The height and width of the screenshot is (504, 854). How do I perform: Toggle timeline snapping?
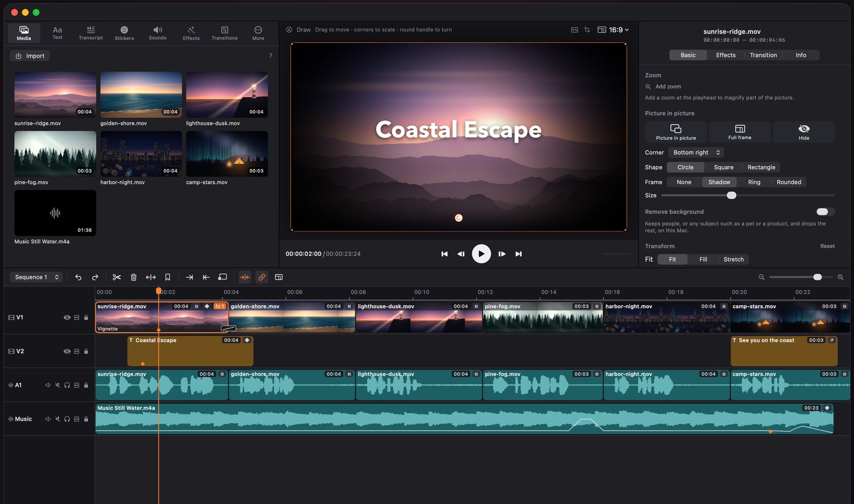[x=245, y=277]
